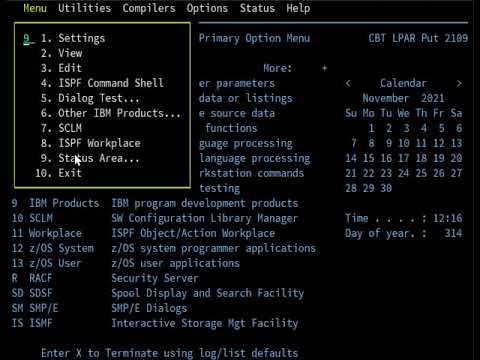The image size is (480, 360).
Task: Select 9. Status Area... entry
Action: (90, 158)
